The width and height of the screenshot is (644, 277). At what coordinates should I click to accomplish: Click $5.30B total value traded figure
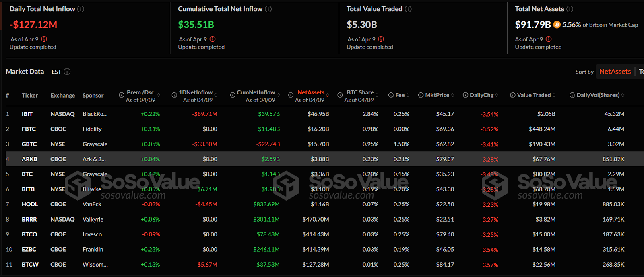coord(362,25)
